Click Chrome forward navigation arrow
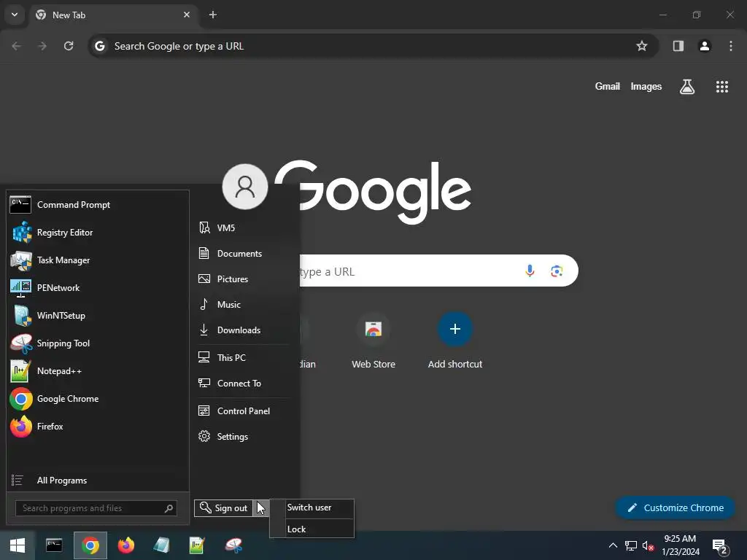This screenshot has width=747, height=560. [42, 46]
